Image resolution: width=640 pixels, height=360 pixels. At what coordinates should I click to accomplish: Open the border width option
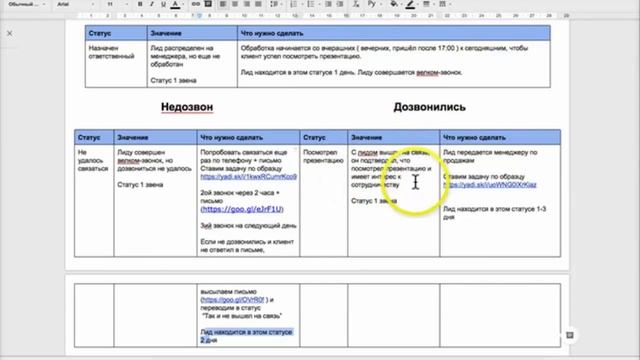click(426, 4)
